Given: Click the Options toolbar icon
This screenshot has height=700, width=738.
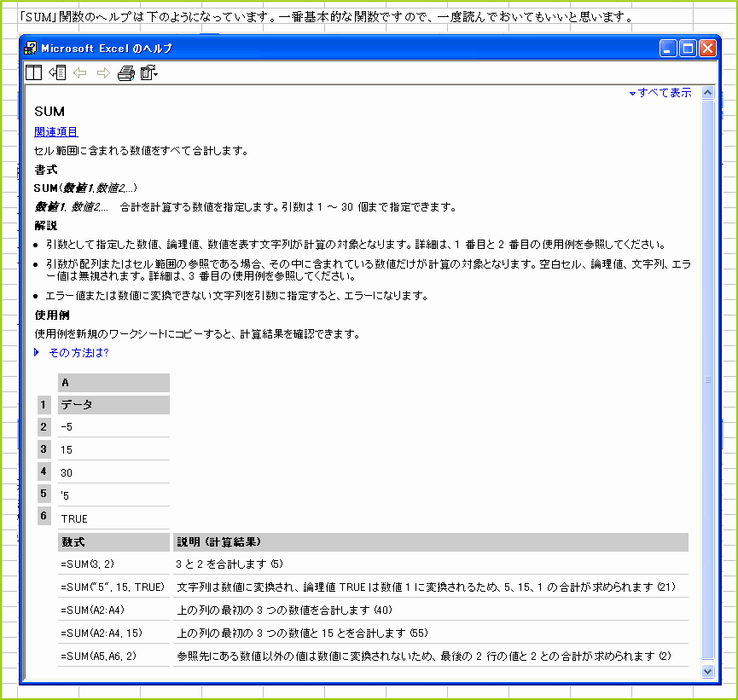Looking at the screenshot, I should point(146,73).
